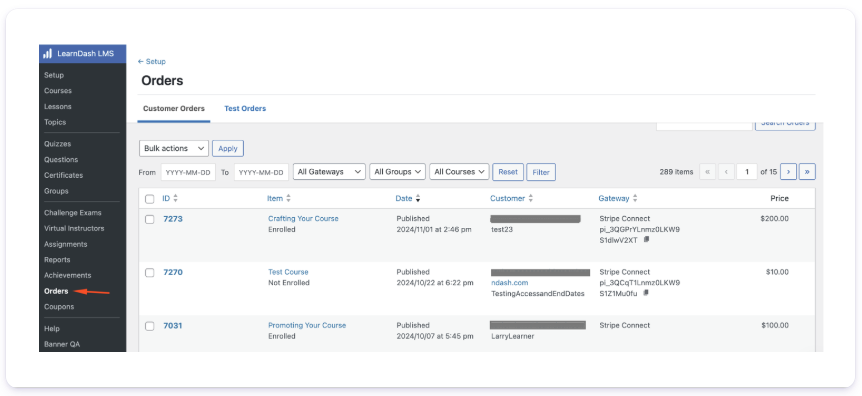The height and width of the screenshot is (396, 862).
Task: Open the Bulk actions dropdown
Action: click(x=174, y=148)
